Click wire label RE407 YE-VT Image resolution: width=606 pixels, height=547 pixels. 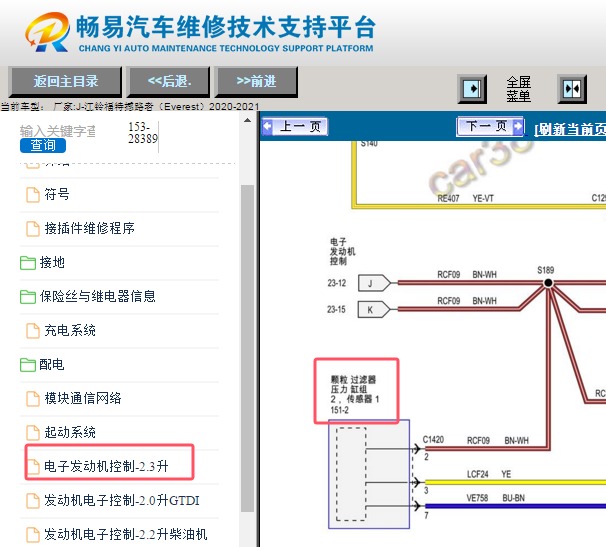pyautogui.click(x=465, y=198)
